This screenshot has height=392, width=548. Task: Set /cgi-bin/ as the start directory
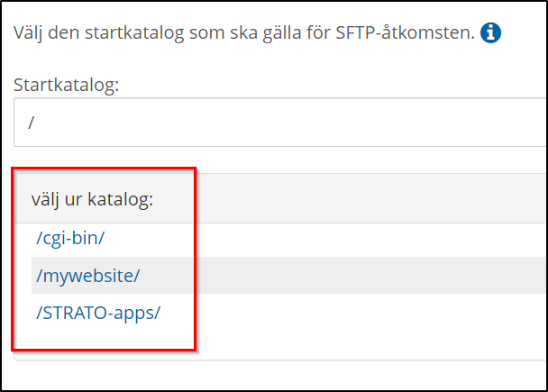click(x=71, y=239)
